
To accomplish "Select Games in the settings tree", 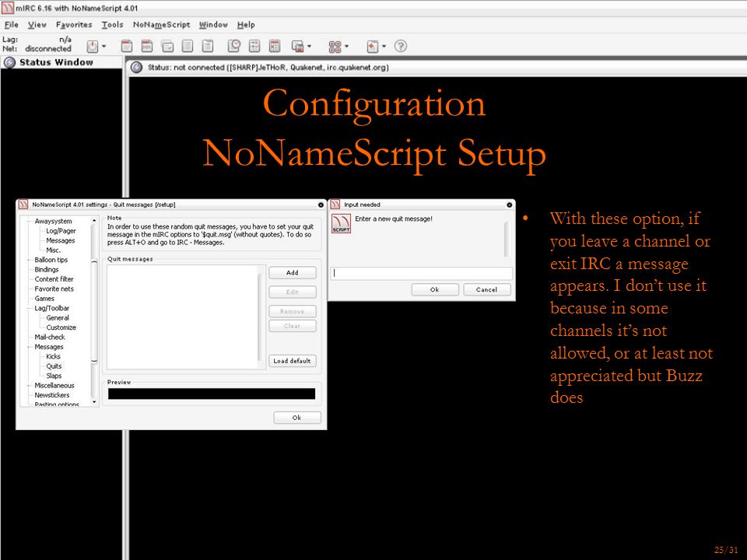I will [44, 299].
